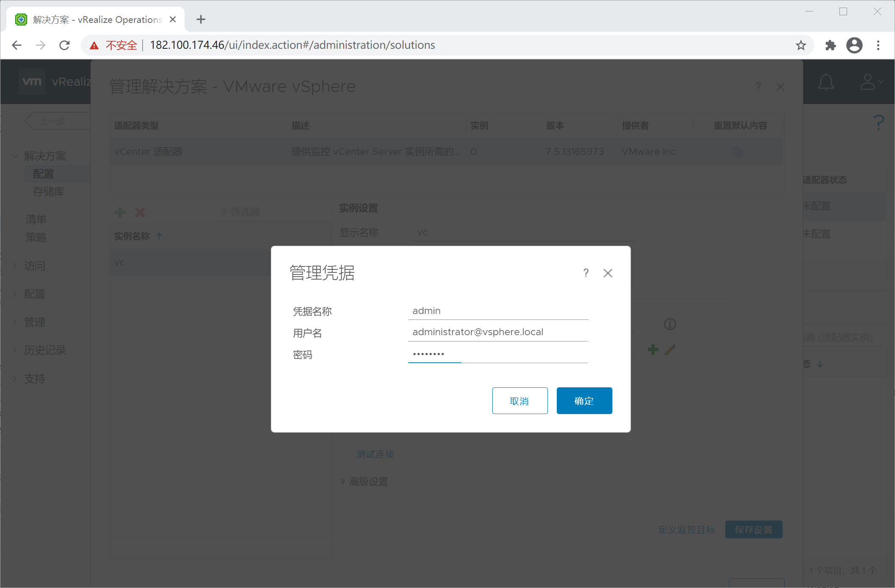Collapse the 解决方案 tree node
Image resolution: width=895 pixels, height=588 pixels.
pyautogui.click(x=14, y=156)
